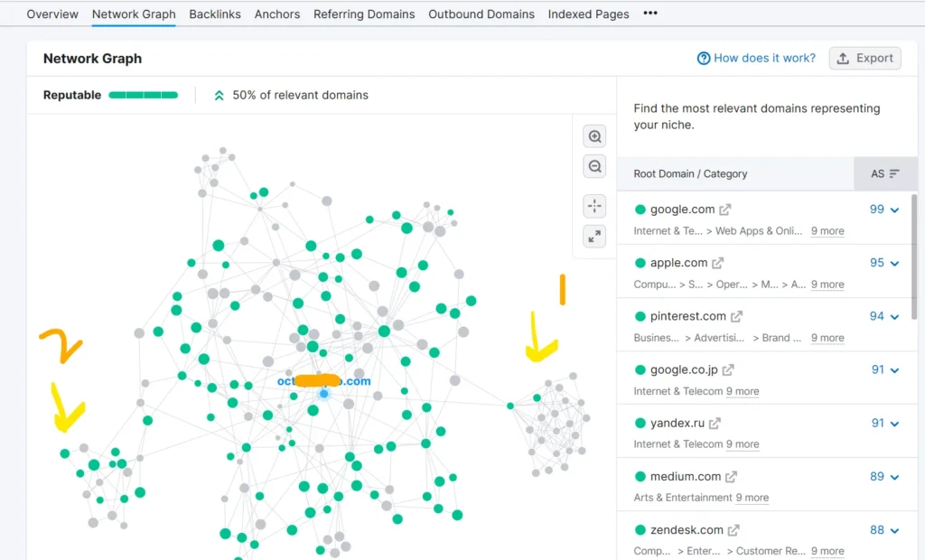
Task: Show 9 more categories for google.co.jp
Action: pyautogui.click(x=743, y=391)
